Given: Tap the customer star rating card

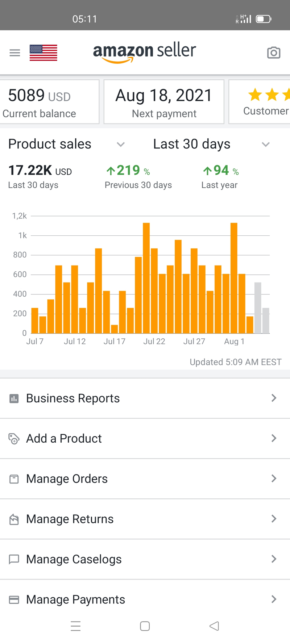Looking at the screenshot, I should [260, 102].
